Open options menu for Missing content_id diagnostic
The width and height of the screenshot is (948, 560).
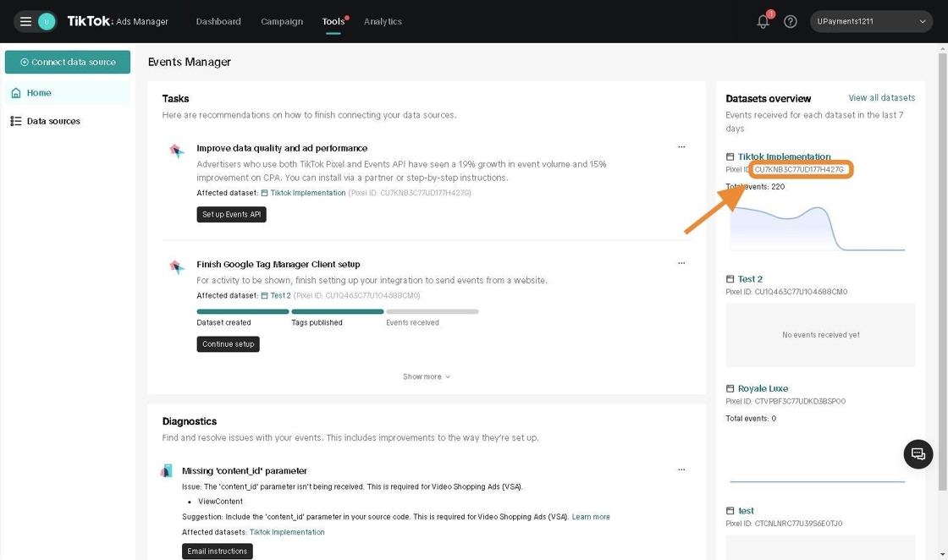[681, 469]
